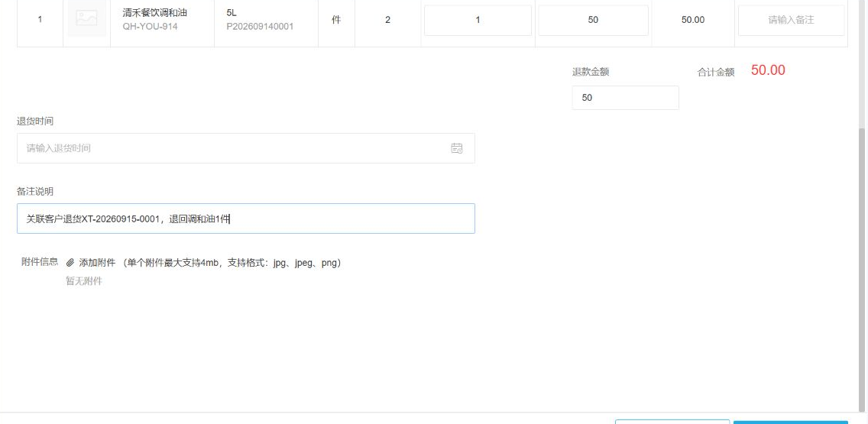Click the row number 1 cell
The width and height of the screenshot is (868, 424).
click(x=40, y=20)
